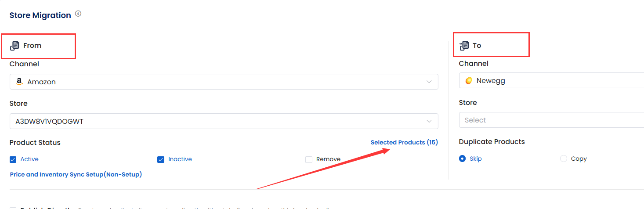Open the To Store Select field
644x209 pixels.
[x=551, y=120]
